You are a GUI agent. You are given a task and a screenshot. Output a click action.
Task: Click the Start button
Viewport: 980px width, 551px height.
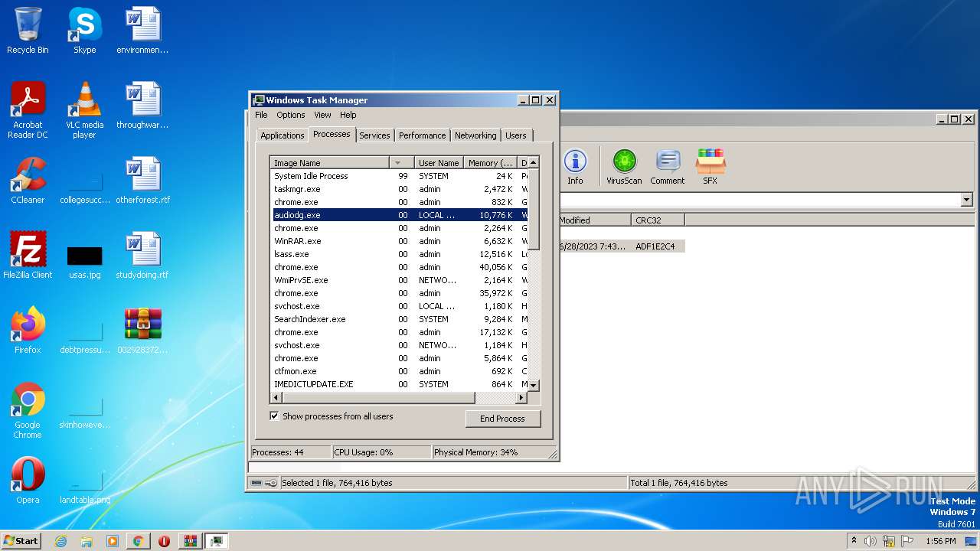coord(21,541)
